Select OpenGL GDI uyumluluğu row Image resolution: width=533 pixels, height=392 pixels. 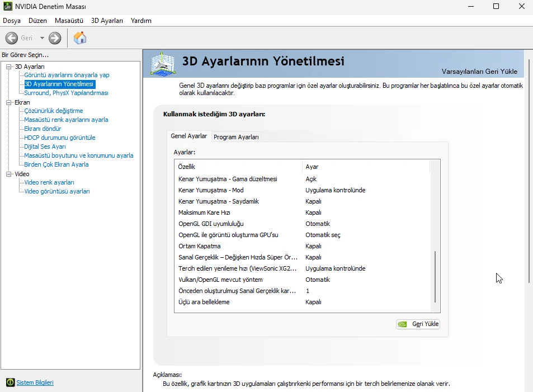click(x=303, y=224)
